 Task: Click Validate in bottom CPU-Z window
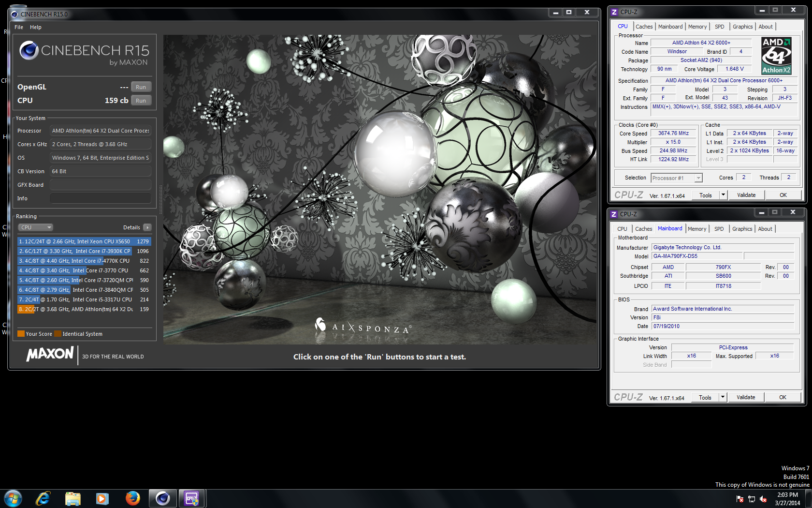click(x=746, y=397)
